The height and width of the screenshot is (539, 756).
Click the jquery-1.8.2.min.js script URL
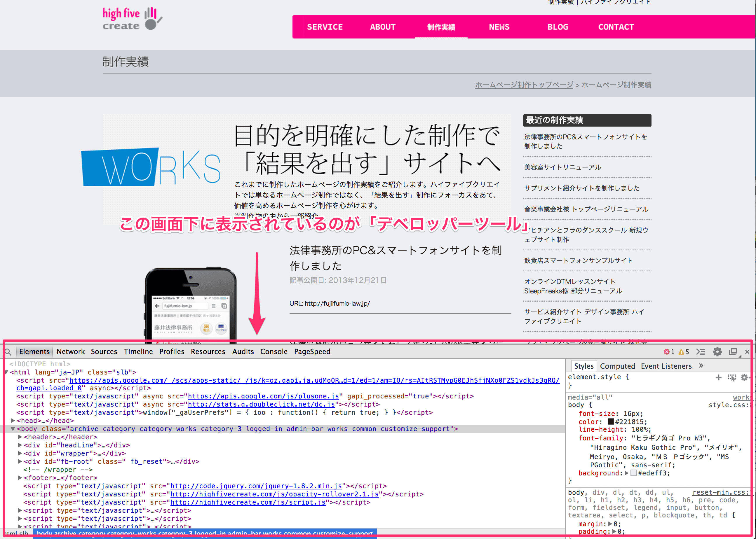[x=256, y=486]
